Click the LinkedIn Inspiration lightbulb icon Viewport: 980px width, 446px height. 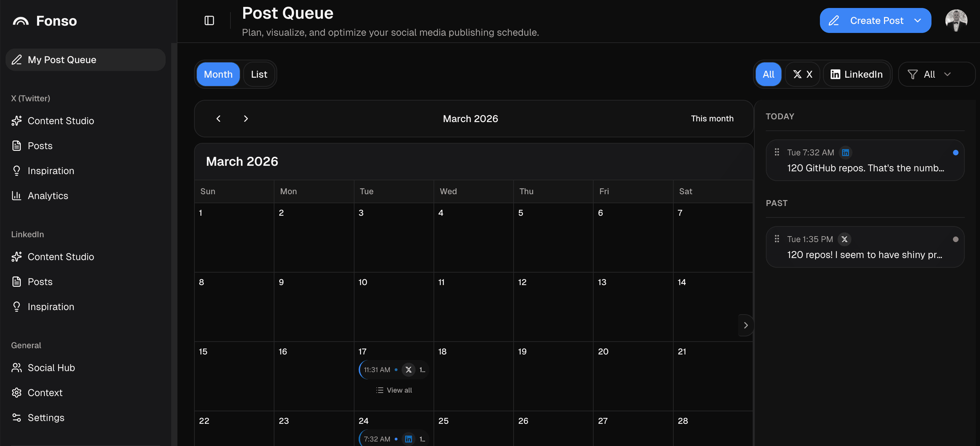pos(16,307)
